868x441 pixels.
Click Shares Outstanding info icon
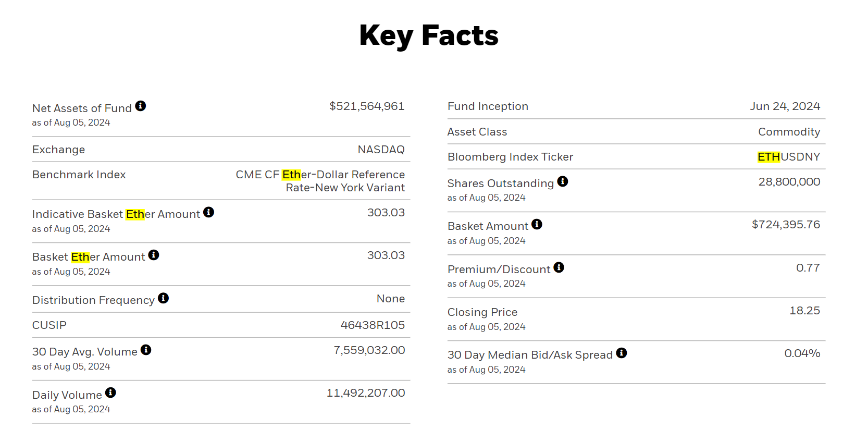coord(562,181)
